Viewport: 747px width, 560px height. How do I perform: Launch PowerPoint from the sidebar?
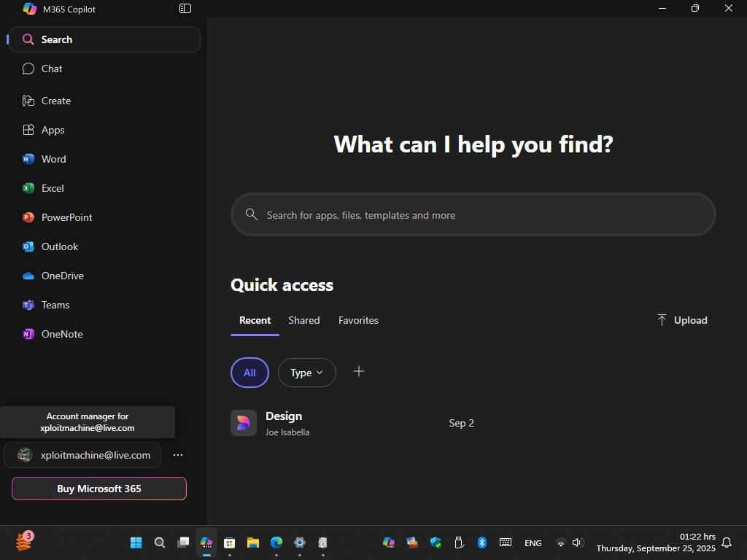pyautogui.click(x=67, y=217)
